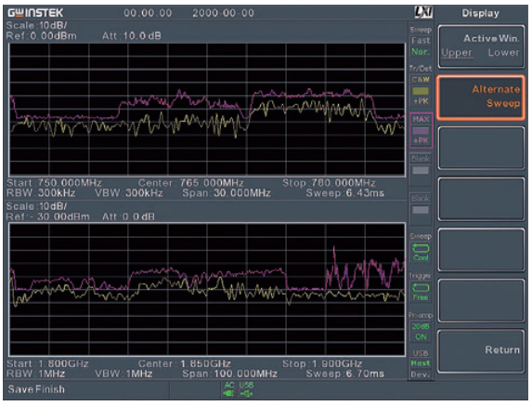Click the purple MAX trace color swatch

421,130
